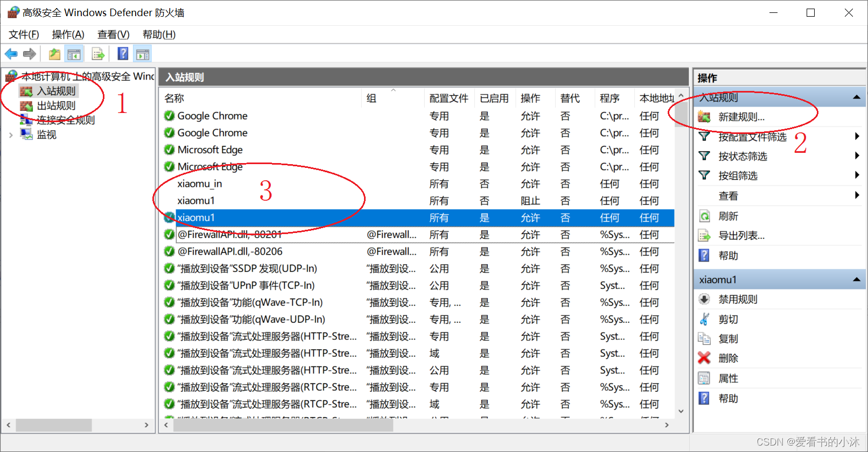
Task: Click 刷新 action link
Action: [x=728, y=216]
